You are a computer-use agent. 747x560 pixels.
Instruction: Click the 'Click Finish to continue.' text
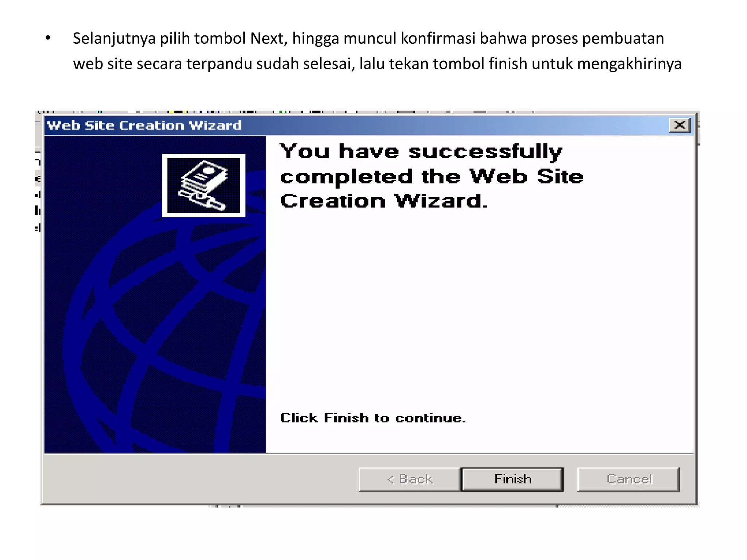pos(373,418)
